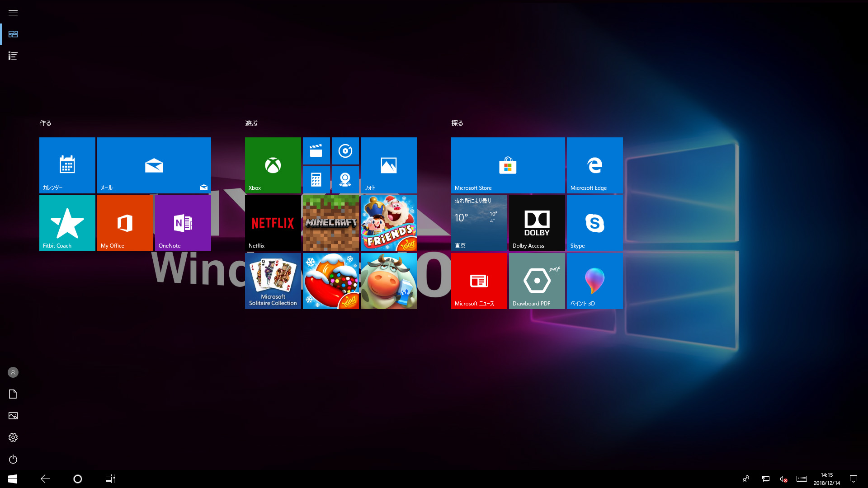Screen dimensions: 868x488
Task: Click the Start button
Action: coord(12,479)
